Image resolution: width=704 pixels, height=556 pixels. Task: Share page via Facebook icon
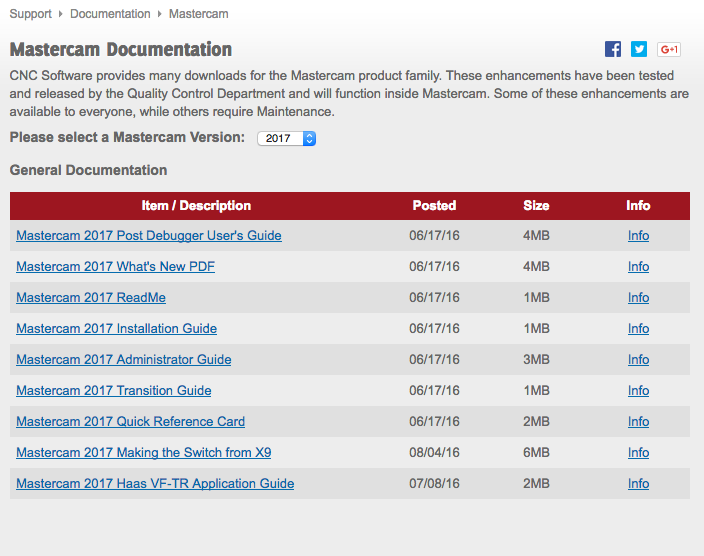[613, 49]
